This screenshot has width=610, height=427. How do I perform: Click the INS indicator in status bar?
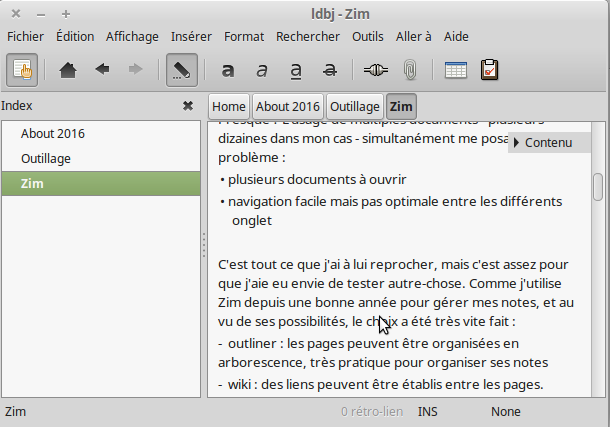tap(428, 411)
